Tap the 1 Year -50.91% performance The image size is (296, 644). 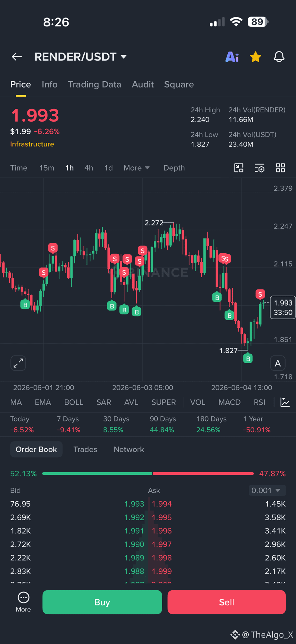click(257, 424)
